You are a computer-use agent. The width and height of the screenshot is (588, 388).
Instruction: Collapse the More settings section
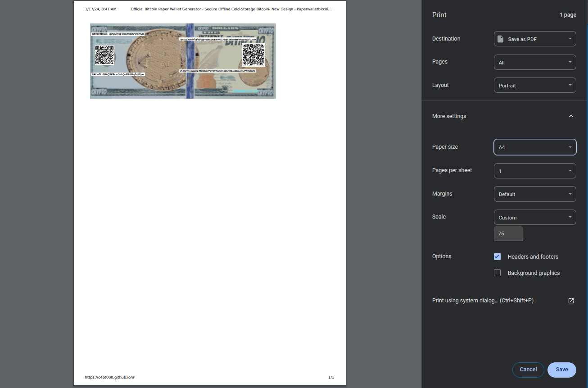[x=571, y=116]
